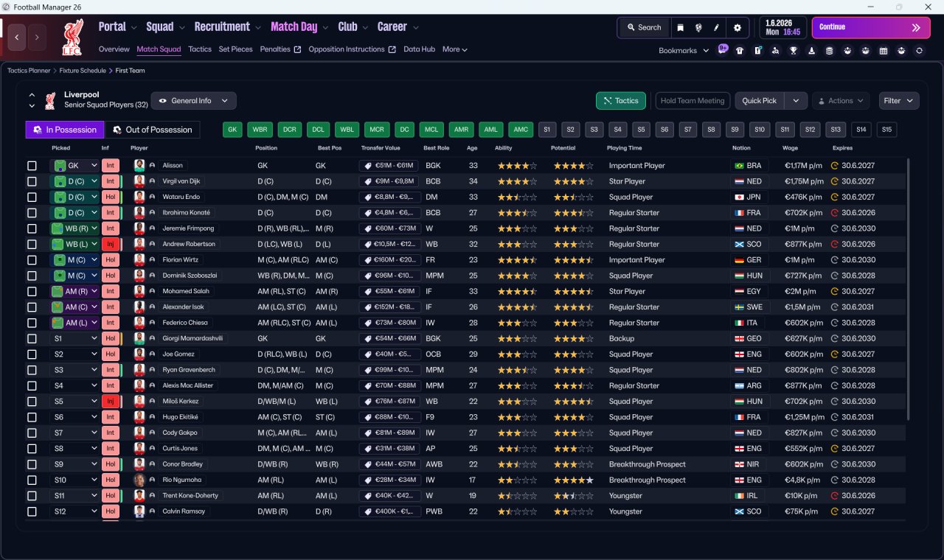The height and width of the screenshot is (560, 944).
Task: Click the pencil edit icon
Action: (716, 27)
